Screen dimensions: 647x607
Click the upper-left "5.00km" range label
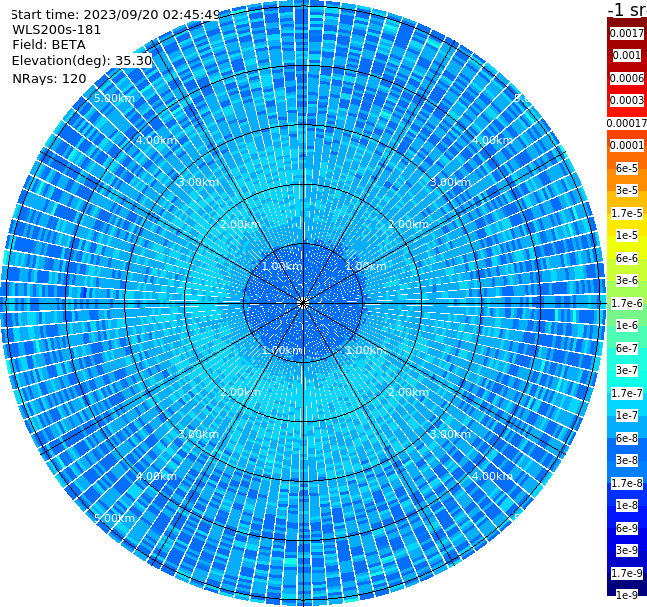click(x=114, y=98)
